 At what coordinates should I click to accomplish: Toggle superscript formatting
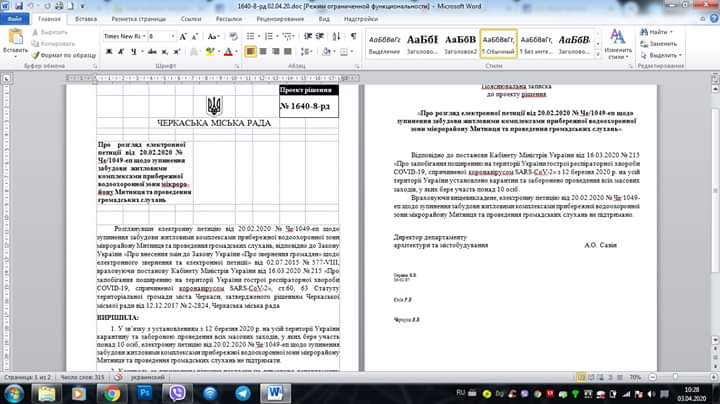[x=177, y=51]
